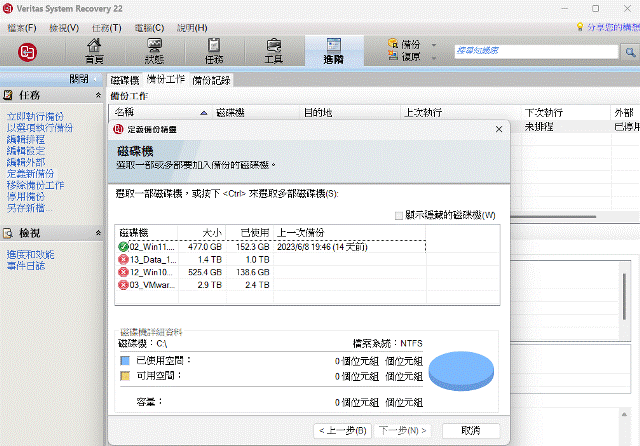Click the 上一步(B) back button
This screenshot has height=446, width=640.
342,430
